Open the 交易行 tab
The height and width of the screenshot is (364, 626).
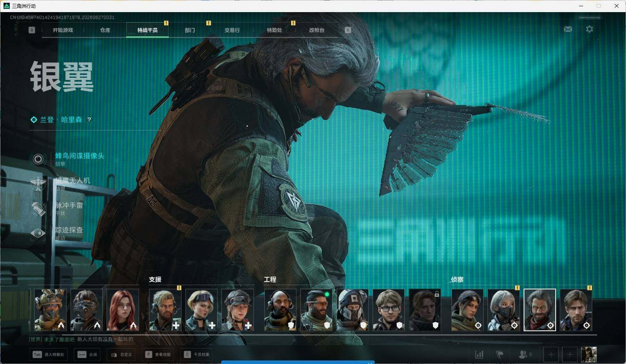[232, 30]
